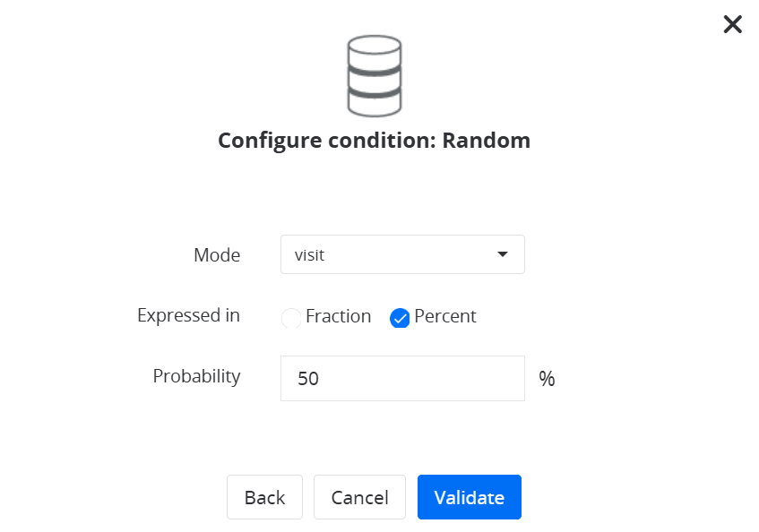Open the Mode dropdown

402,254
